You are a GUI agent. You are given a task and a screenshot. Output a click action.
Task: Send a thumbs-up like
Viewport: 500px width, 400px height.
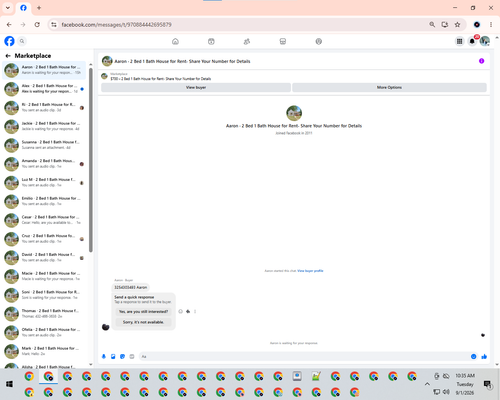484,356
